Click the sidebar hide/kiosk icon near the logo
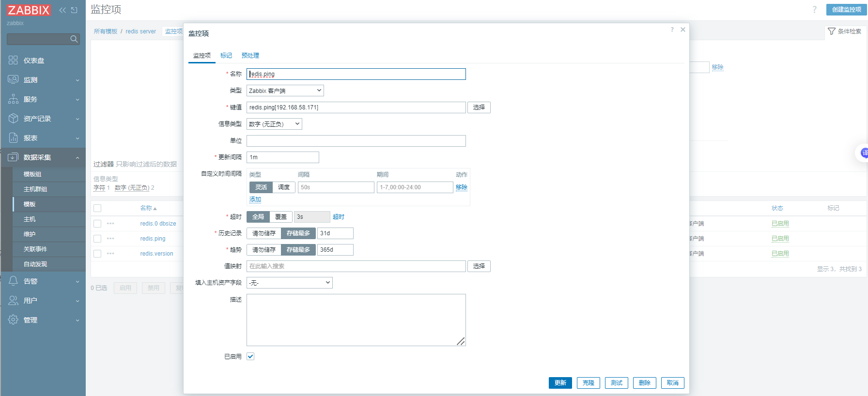Viewport: 868px width, 396px height. (74, 10)
